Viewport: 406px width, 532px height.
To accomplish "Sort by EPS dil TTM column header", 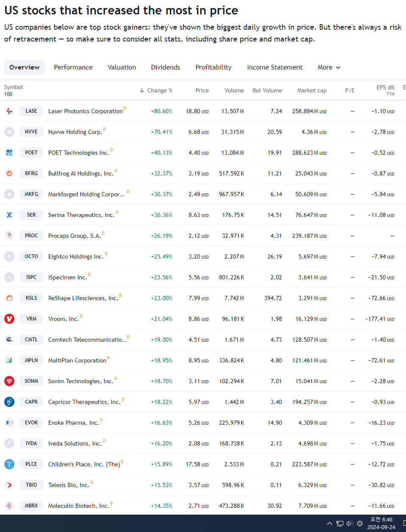I will (385, 90).
